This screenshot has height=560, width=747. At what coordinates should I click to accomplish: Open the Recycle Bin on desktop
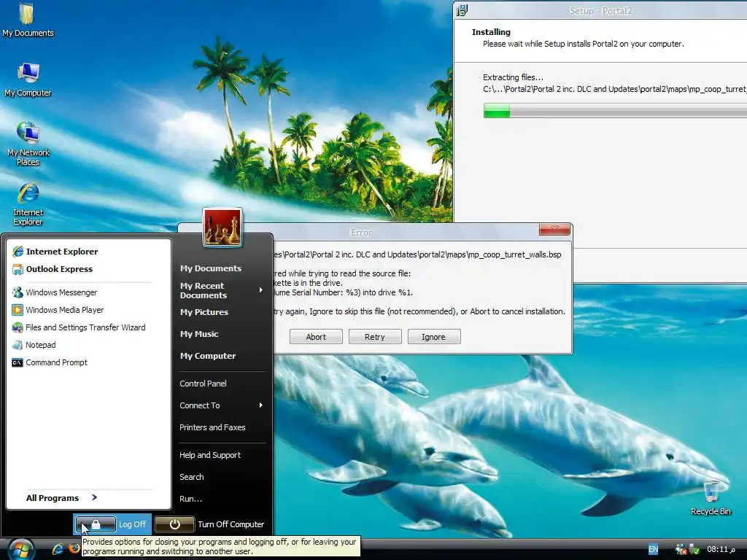711,498
